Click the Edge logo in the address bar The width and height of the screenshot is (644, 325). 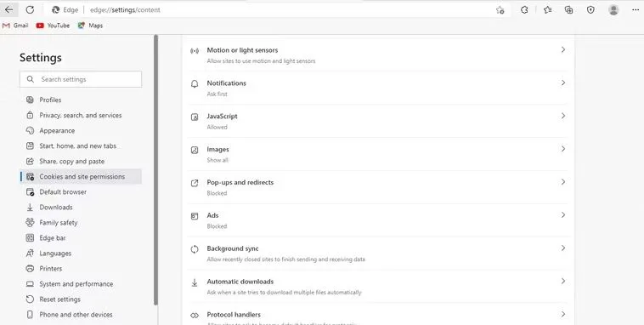pos(56,10)
